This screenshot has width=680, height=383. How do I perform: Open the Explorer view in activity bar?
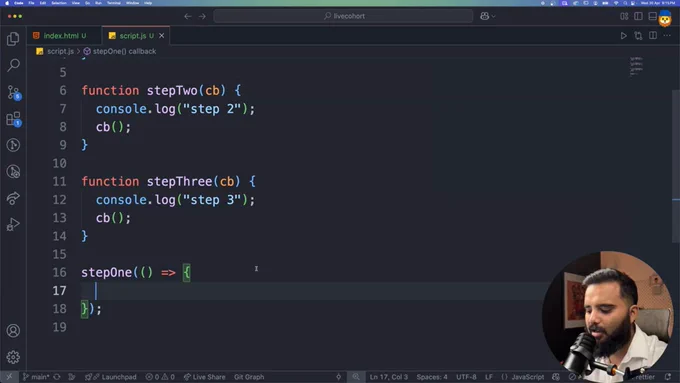tap(13, 39)
